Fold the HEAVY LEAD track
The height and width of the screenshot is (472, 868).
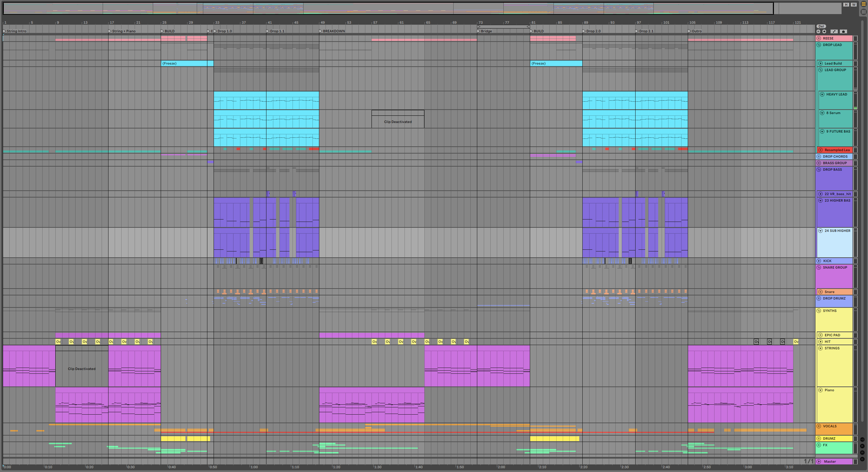click(x=822, y=94)
